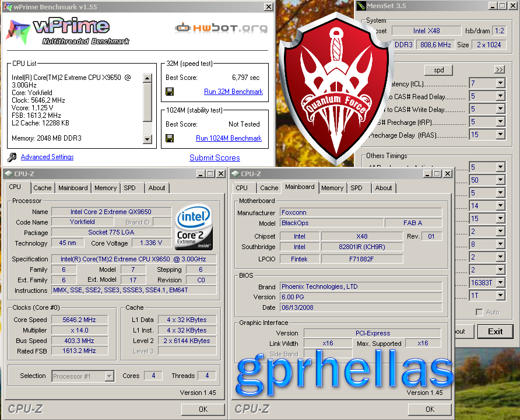Open the Processor #1 selection dropdown
520x420 pixels.
110,376
